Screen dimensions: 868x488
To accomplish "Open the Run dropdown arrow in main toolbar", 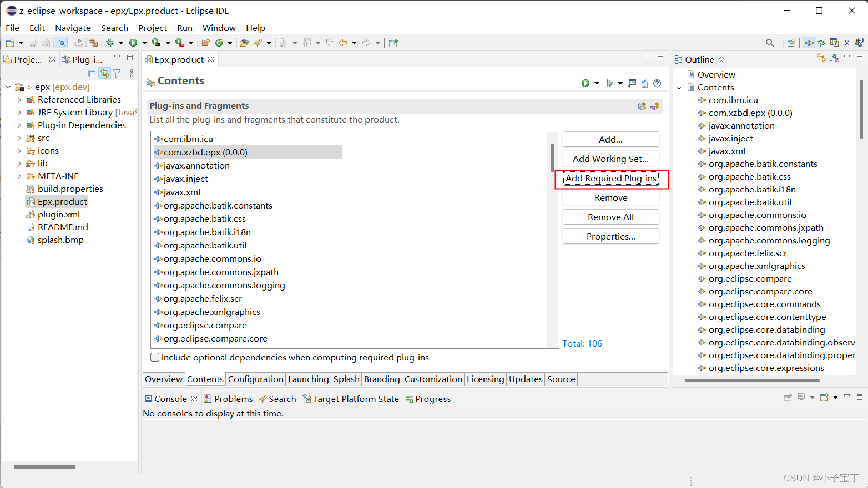I will 144,43.
